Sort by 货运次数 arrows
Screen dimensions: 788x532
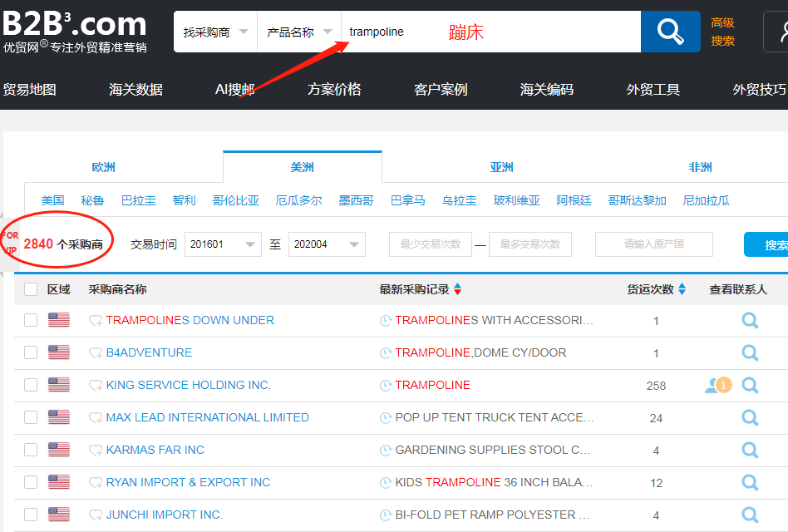(682, 289)
